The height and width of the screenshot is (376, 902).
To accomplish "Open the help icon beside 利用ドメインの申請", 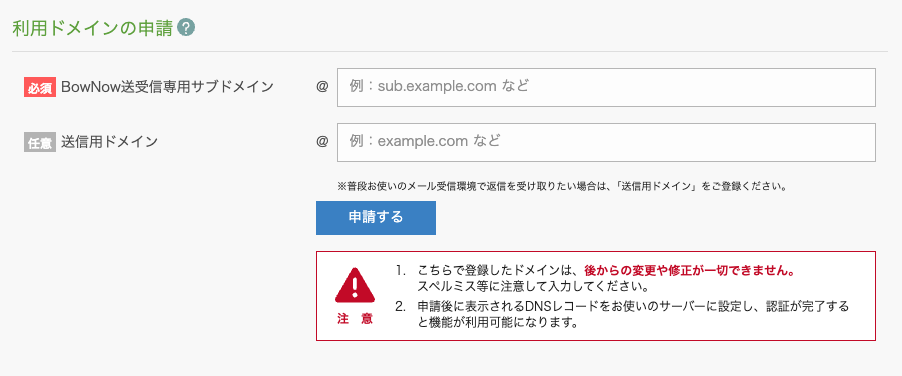I will [186, 28].
